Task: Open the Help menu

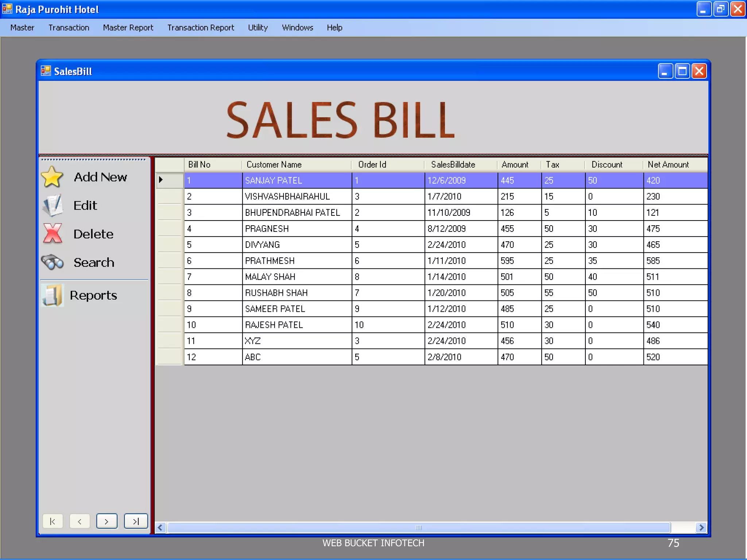Action: (334, 28)
